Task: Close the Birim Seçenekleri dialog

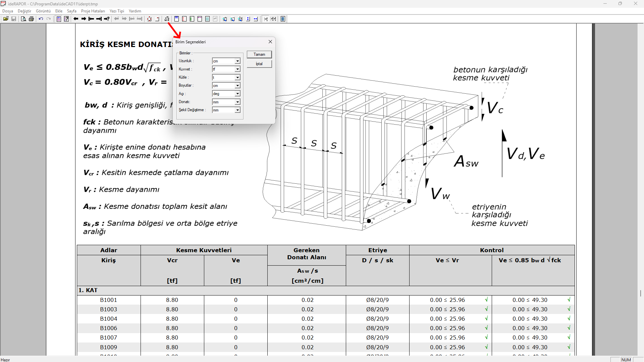Action: tap(270, 42)
